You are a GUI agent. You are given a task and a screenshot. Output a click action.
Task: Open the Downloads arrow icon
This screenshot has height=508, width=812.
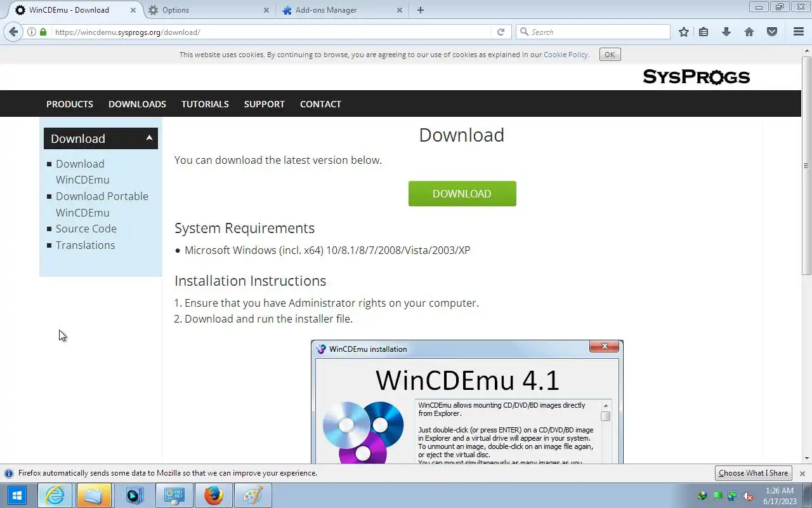(726, 32)
